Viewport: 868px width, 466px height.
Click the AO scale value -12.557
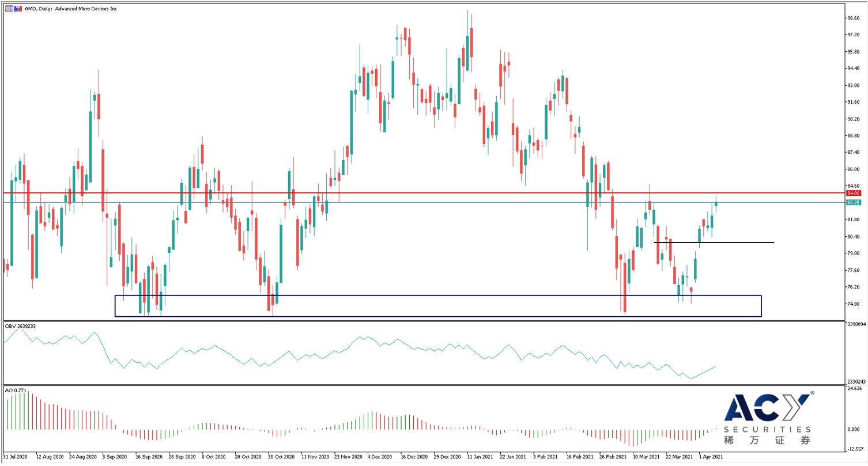pyautogui.click(x=855, y=449)
